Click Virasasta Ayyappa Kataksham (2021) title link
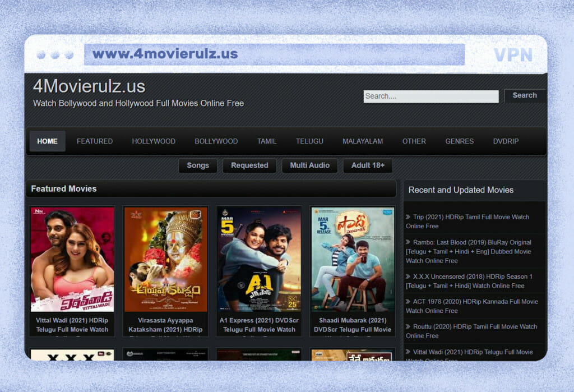The width and height of the screenshot is (574, 392). point(165,325)
